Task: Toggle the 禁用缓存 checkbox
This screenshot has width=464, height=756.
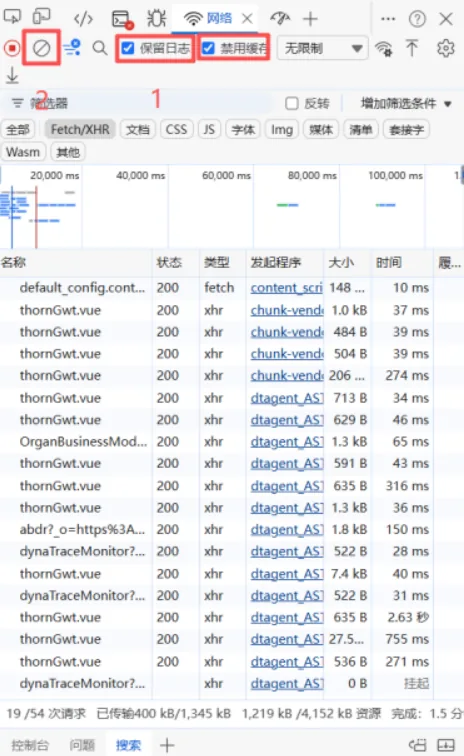Action: pos(208,48)
